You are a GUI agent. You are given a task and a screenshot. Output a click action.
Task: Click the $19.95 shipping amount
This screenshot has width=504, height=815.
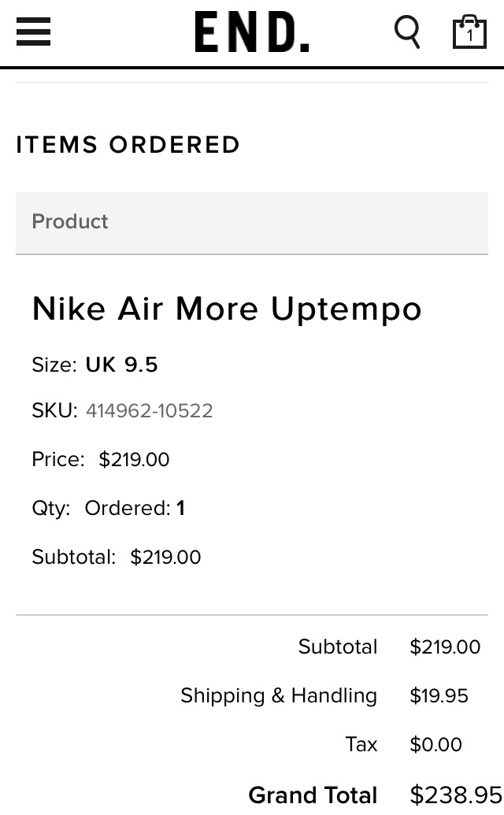(x=439, y=695)
